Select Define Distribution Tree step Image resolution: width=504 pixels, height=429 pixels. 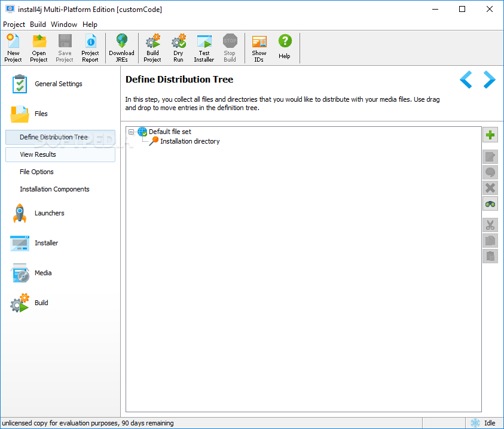(x=60, y=138)
